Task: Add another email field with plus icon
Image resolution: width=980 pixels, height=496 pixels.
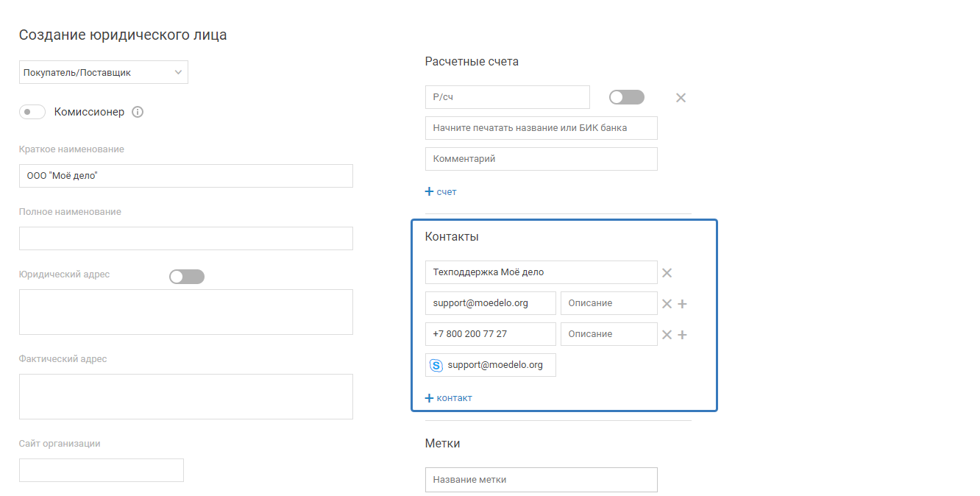Action: [x=682, y=304]
